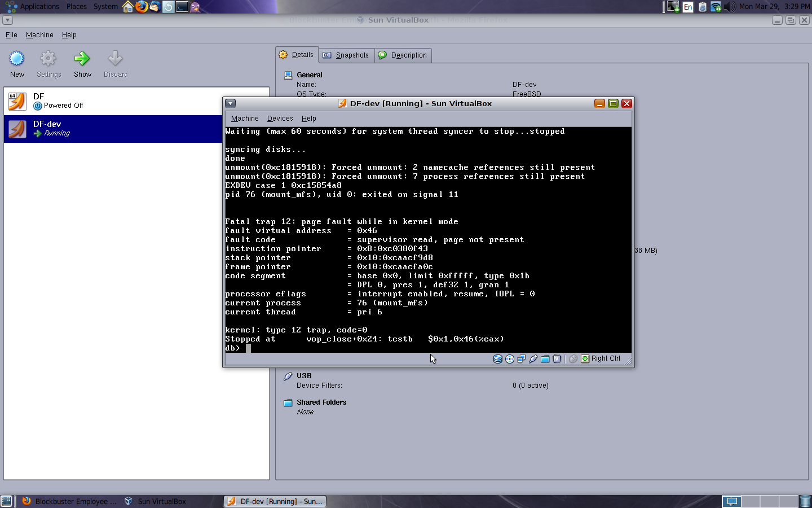Click the virtualization status chip icon
The width and height of the screenshot is (812, 508).
557,359
